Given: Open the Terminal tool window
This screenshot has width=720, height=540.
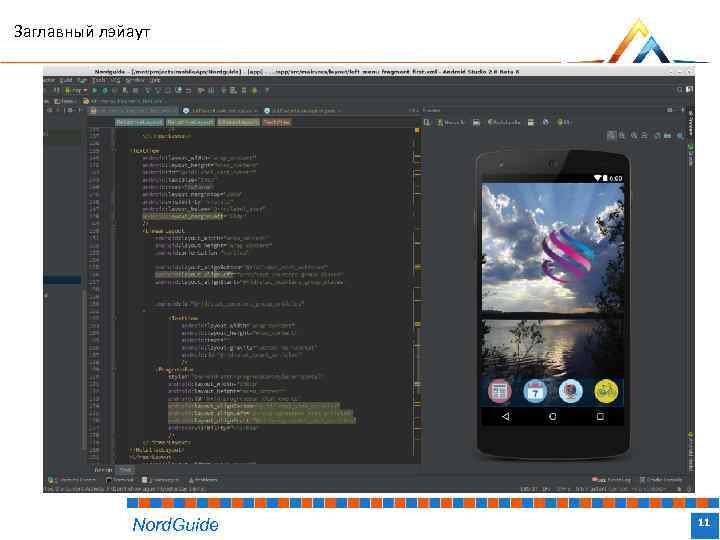Looking at the screenshot, I should [x=120, y=480].
